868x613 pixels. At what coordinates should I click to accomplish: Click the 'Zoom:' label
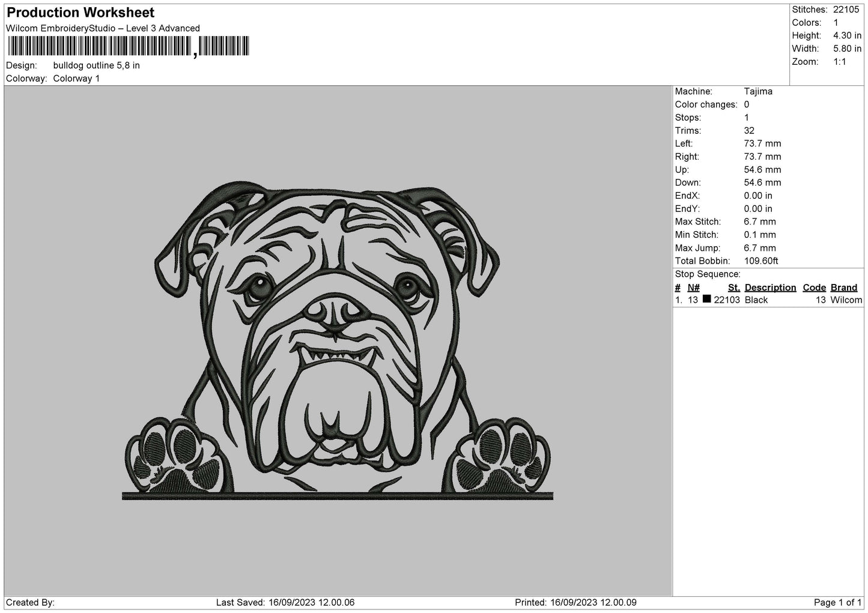pyautogui.click(x=806, y=62)
